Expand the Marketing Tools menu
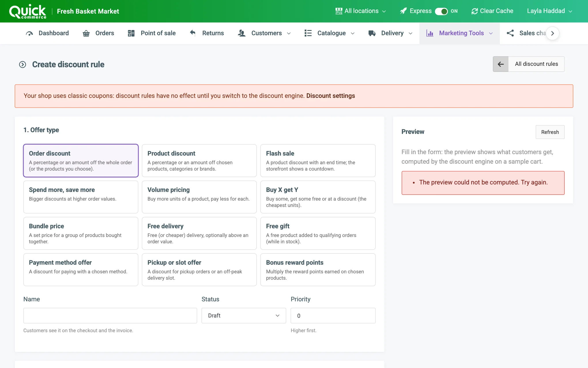Viewport: 588px width, 368px height. pyautogui.click(x=459, y=33)
